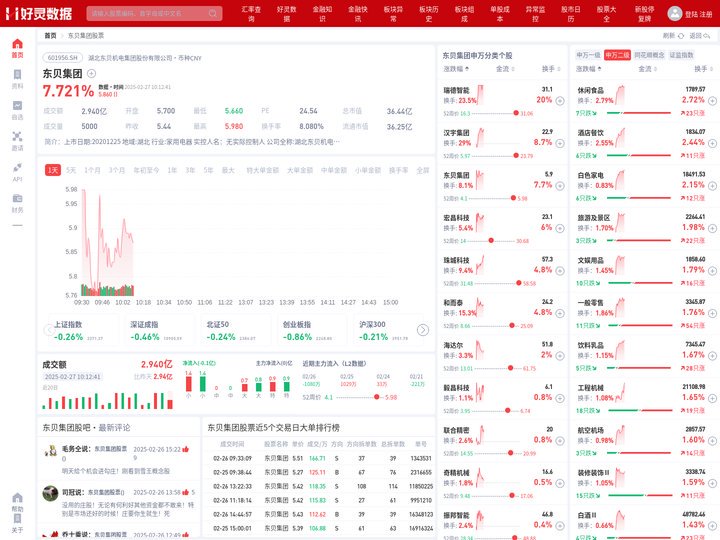Image resolution: width=720 pixels, height=540 pixels.
Task: Sort sector list by 金流
Action: coord(647,69)
